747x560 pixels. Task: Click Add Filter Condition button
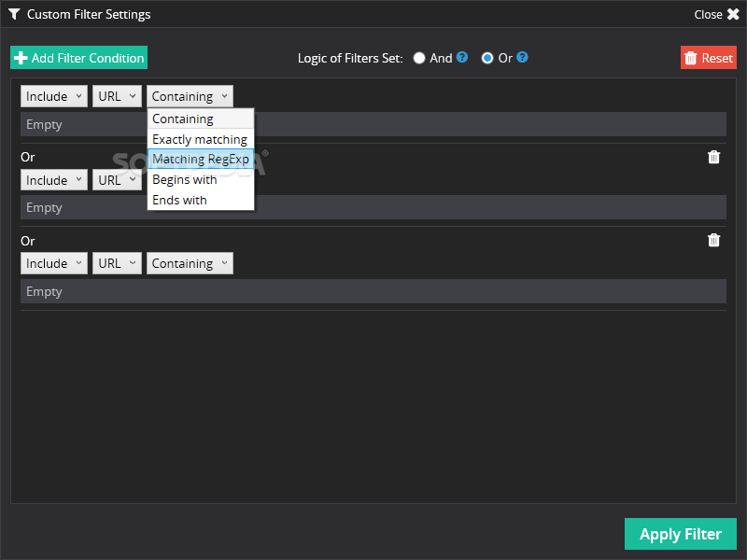click(79, 58)
